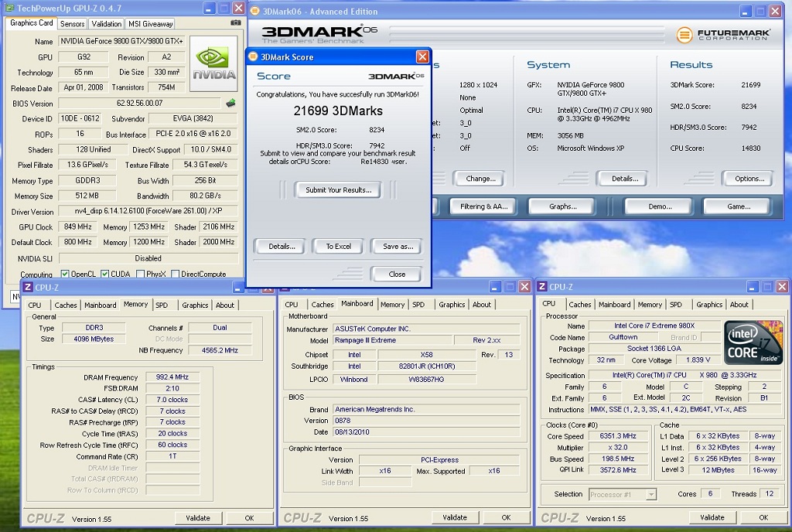Image resolution: width=792 pixels, height=532 pixels.
Task: Open Mainboard tab in the CPU-Z processor window
Action: (x=614, y=305)
